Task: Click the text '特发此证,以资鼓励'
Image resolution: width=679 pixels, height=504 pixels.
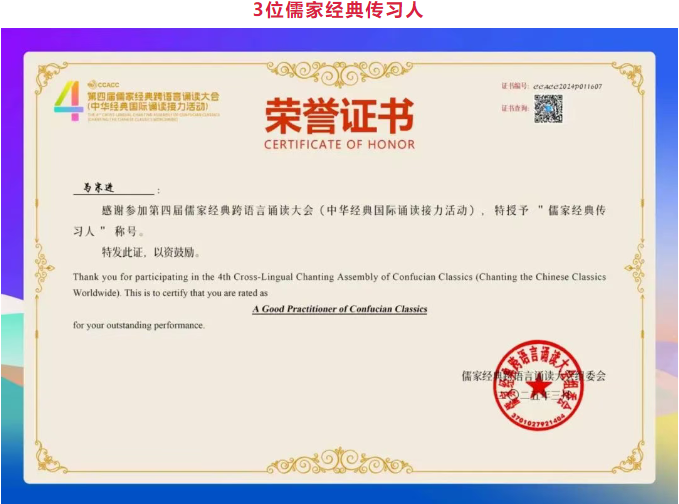Action: 151,252
